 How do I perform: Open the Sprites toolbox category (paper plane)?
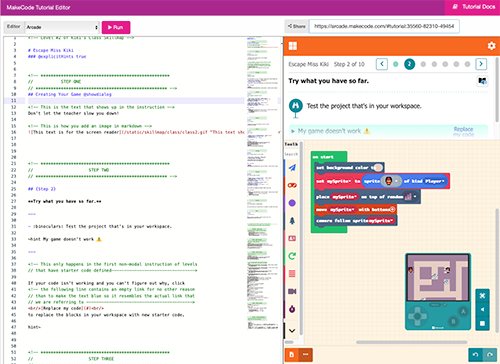click(292, 168)
